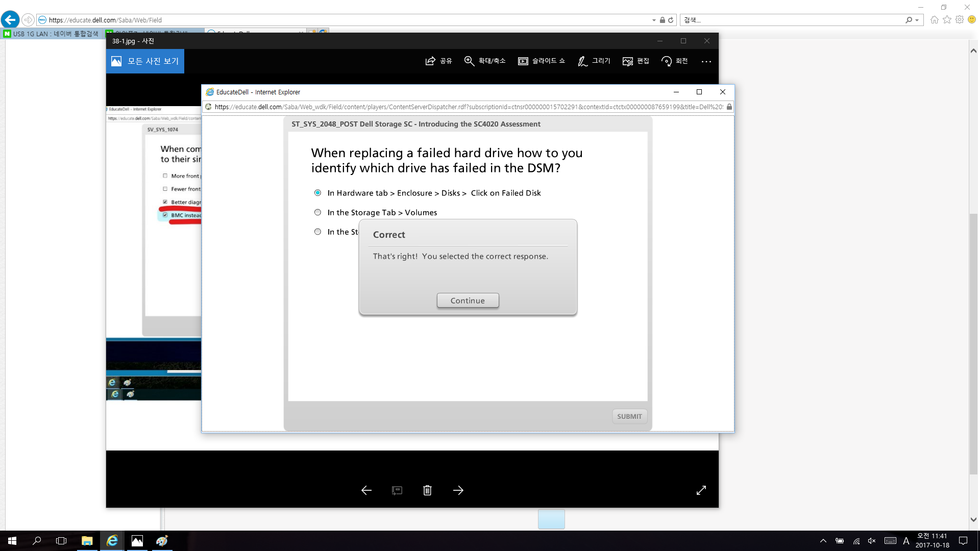Screen dimensions: 980x551
Task: Open the Photos more options ellipsis menu
Action: point(706,61)
